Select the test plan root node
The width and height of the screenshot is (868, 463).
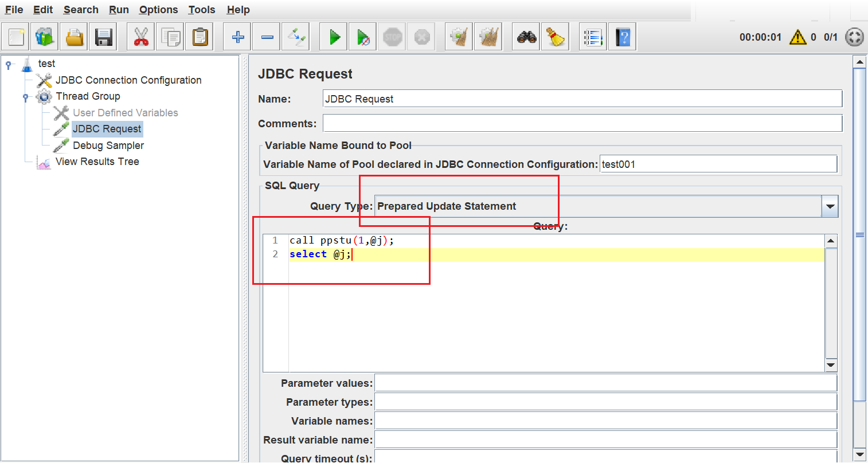[46, 64]
